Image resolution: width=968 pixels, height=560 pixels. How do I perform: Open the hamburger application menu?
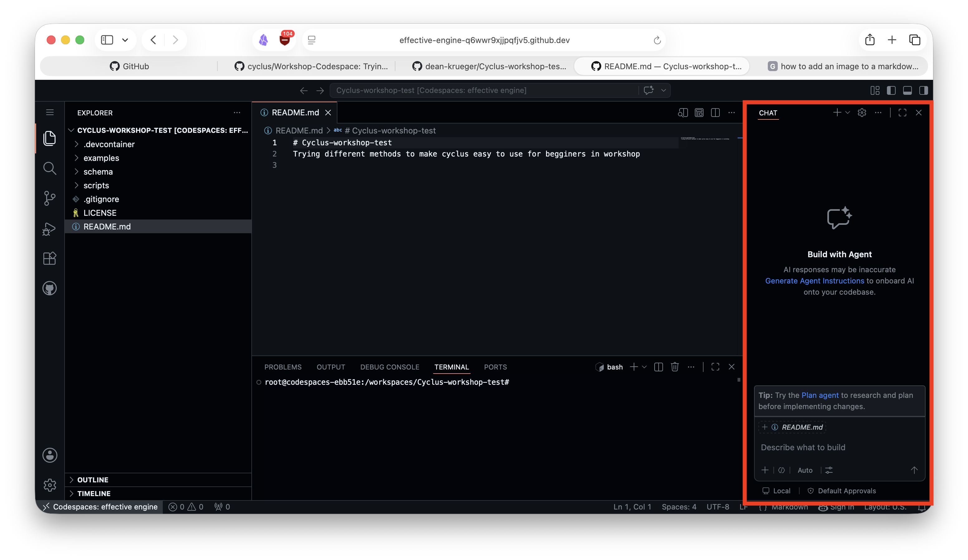coord(50,113)
